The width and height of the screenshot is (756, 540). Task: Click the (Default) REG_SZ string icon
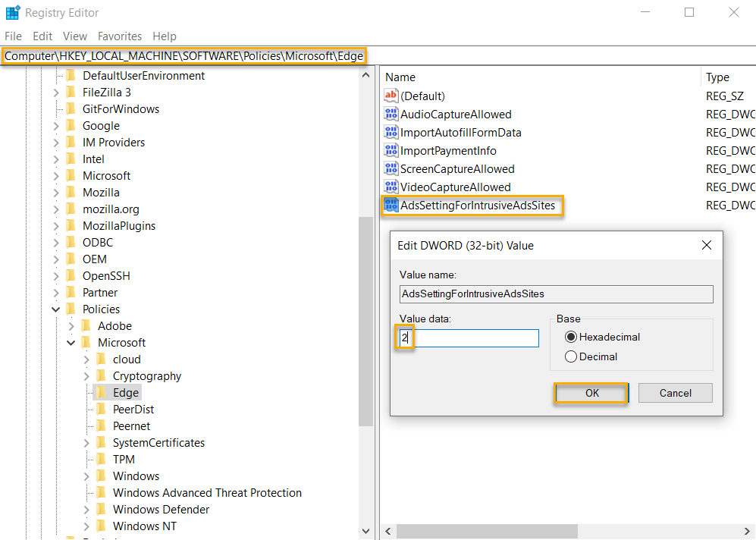pos(391,96)
